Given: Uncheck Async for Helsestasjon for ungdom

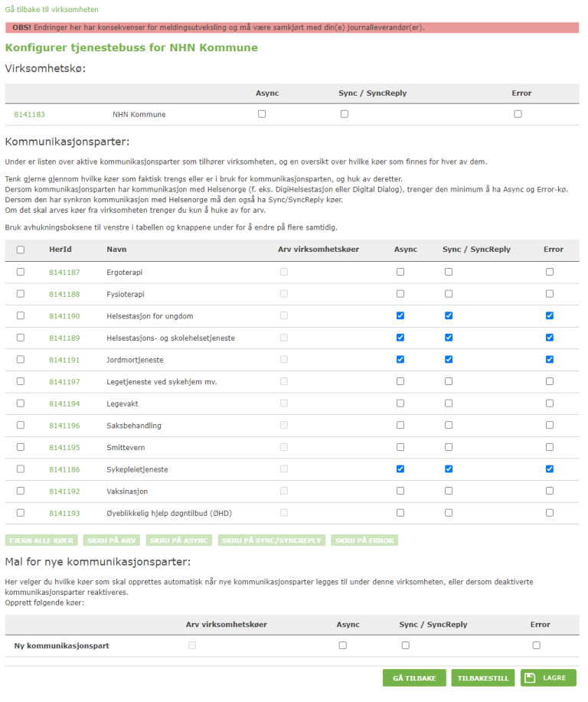Looking at the screenshot, I should (x=400, y=315).
